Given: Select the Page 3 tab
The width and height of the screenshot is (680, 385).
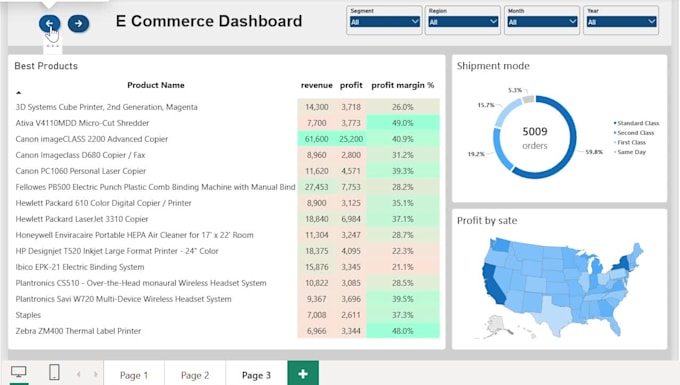Looking at the screenshot, I should pos(256,375).
